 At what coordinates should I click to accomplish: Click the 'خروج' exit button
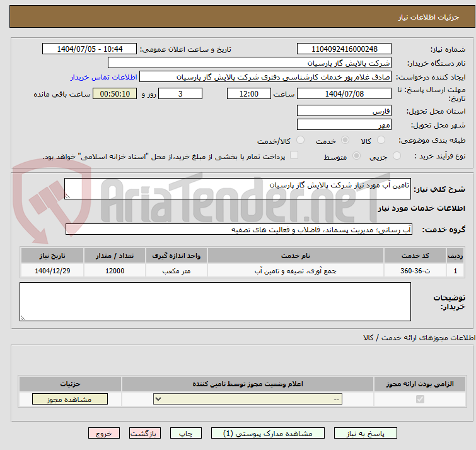(x=104, y=434)
